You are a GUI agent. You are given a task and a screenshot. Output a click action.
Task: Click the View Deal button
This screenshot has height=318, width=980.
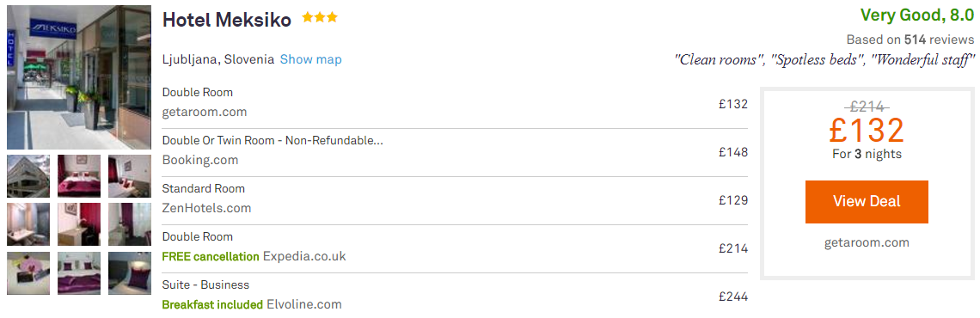867,201
